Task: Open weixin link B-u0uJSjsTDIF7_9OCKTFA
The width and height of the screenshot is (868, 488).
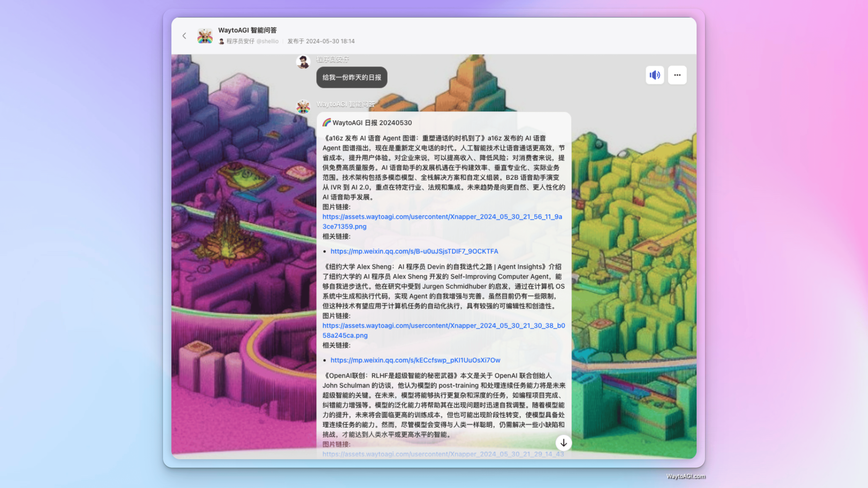Action: pos(414,251)
